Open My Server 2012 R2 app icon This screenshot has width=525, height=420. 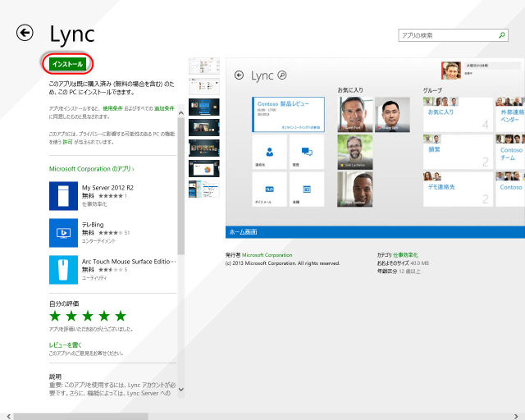[x=64, y=196]
